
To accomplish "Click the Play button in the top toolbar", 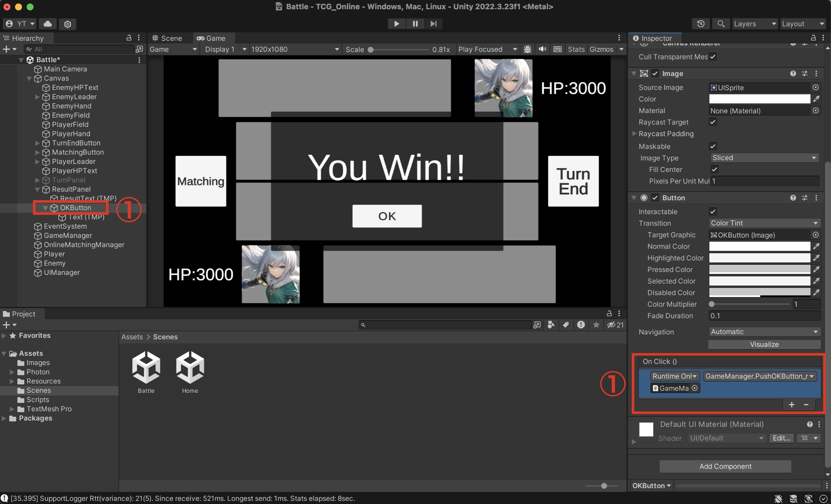I will 396,23.
